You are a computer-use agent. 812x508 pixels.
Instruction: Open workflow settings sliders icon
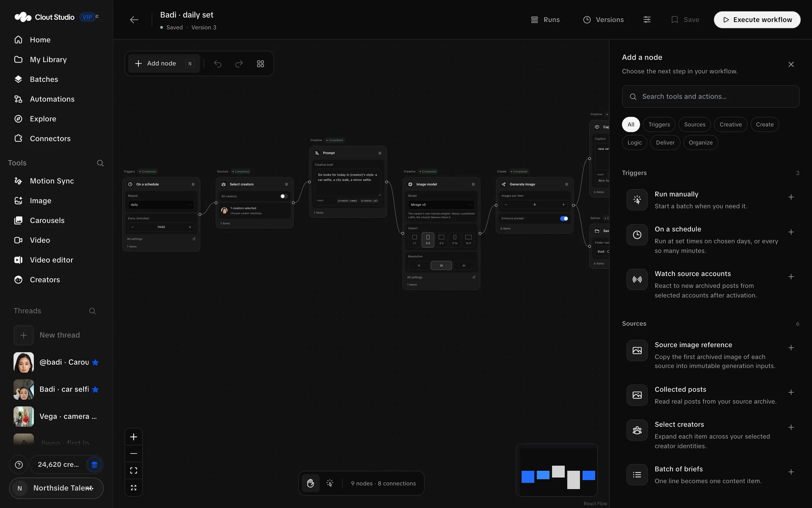point(647,20)
